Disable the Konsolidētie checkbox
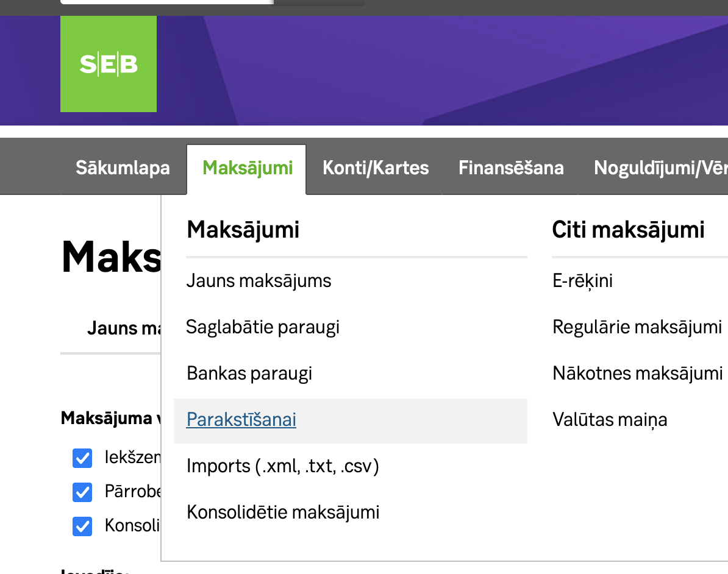Image resolution: width=728 pixels, height=574 pixels. tap(82, 526)
